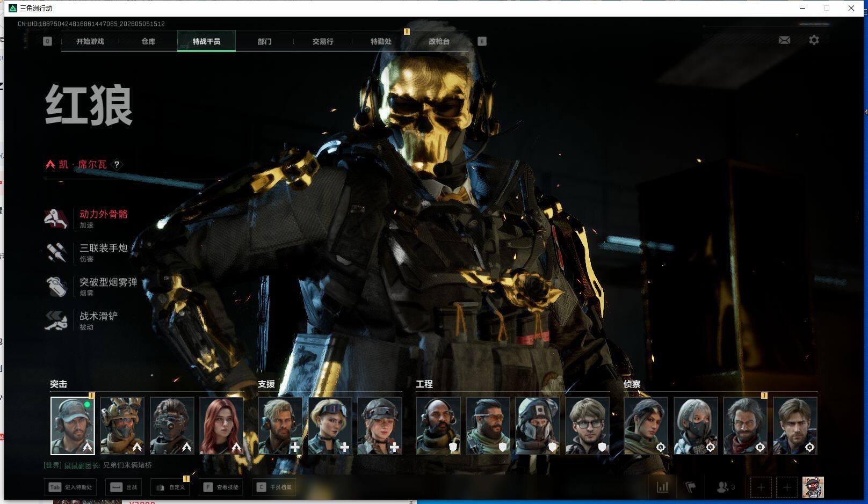Image resolution: width=868 pixels, height=504 pixels.
Task: Choose the white-haired masked 侦察 operator
Action: (696, 426)
